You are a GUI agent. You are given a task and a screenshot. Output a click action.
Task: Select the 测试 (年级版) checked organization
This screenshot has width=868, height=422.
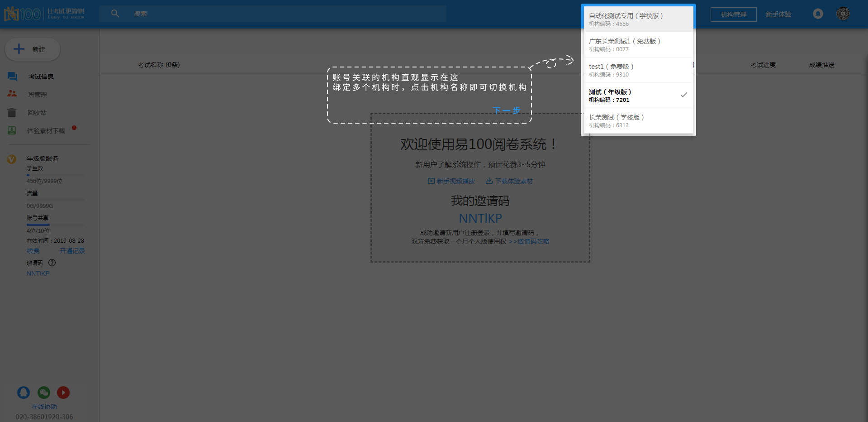pyautogui.click(x=638, y=96)
